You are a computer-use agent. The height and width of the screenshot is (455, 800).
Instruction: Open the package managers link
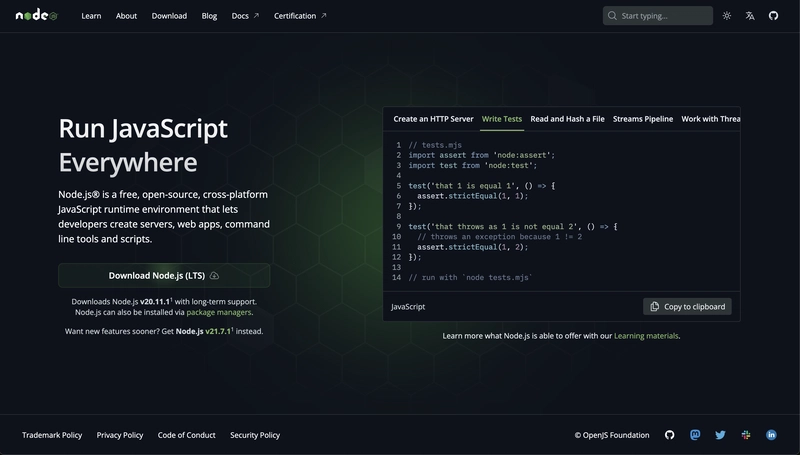point(219,312)
